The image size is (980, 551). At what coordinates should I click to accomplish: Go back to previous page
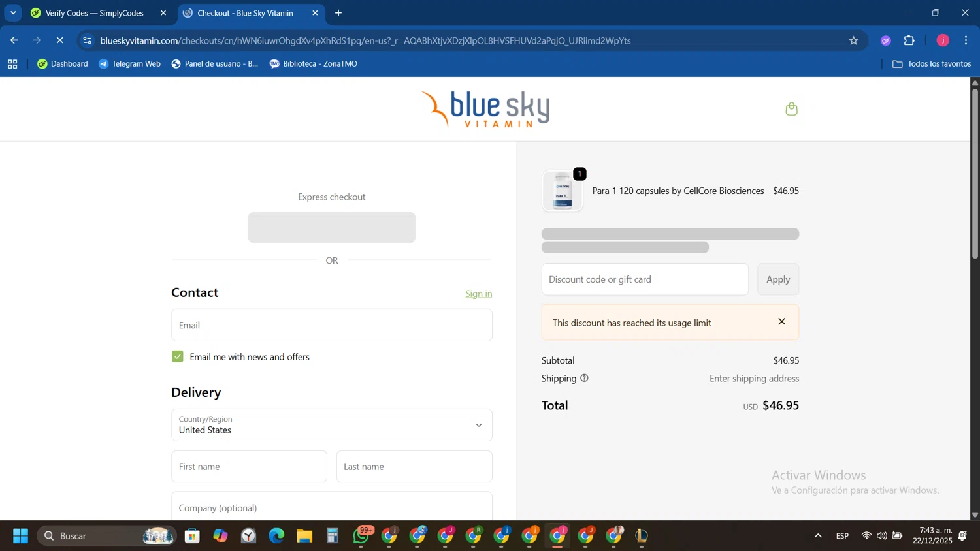tap(14, 40)
